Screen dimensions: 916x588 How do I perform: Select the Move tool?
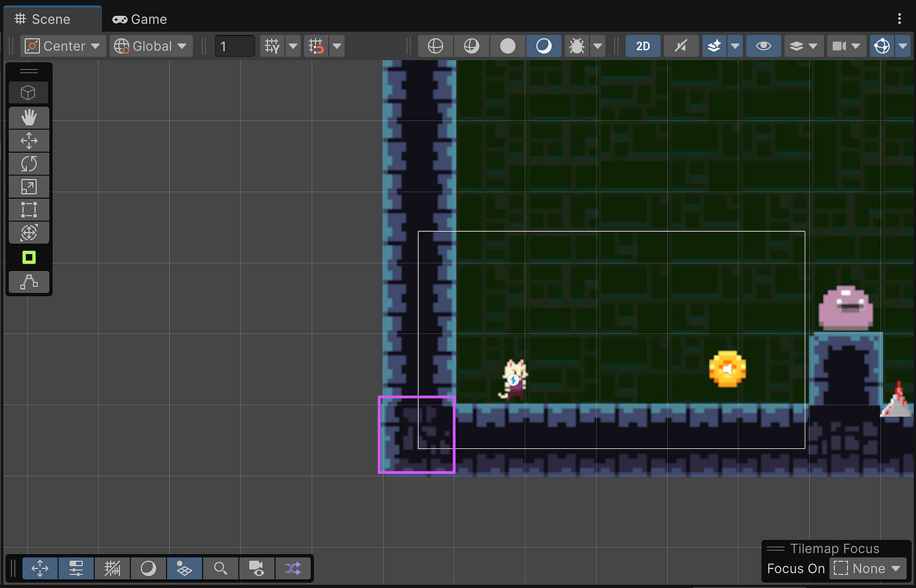coord(28,140)
